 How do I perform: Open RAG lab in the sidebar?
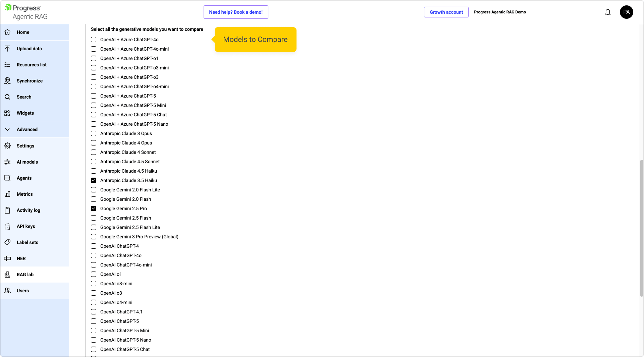(x=25, y=275)
